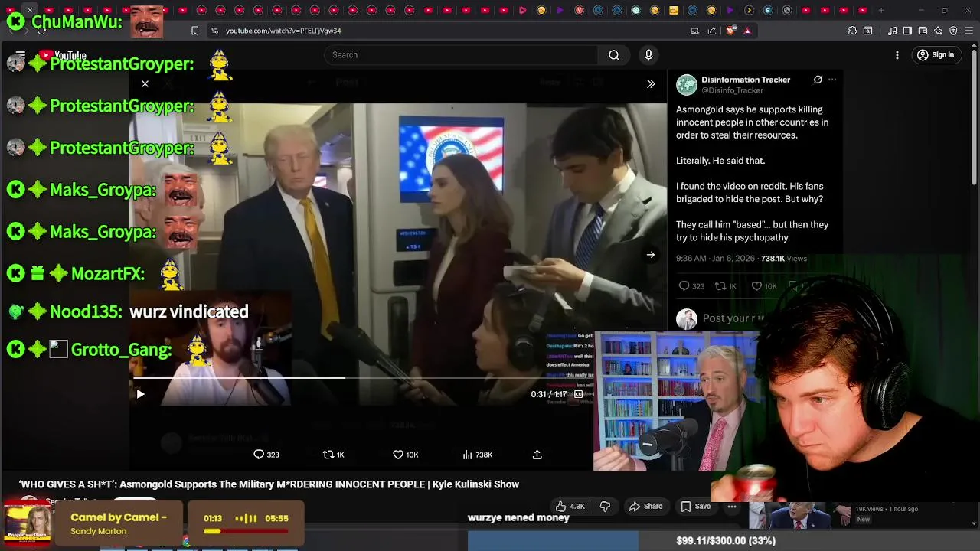Image resolution: width=980 pixels, height=551 pixels.
Task: Open more actions three-dot beside Save
Action: point(732,507)
